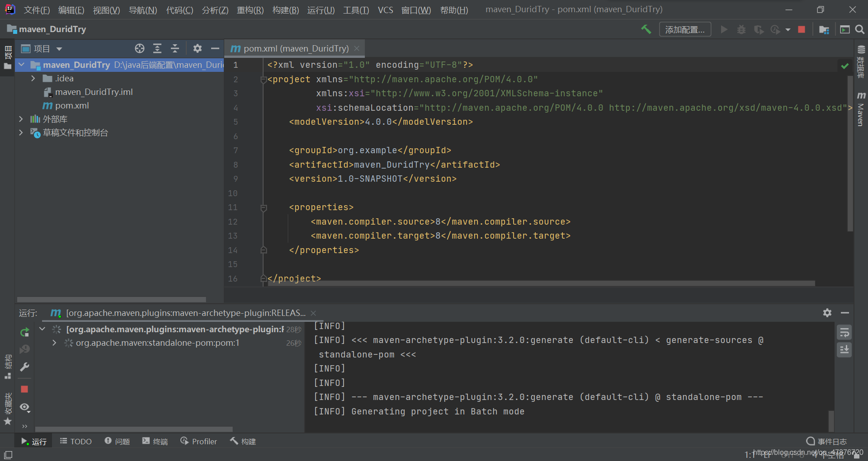Open 事件日志 in status bar

click(x=826, y=441)
